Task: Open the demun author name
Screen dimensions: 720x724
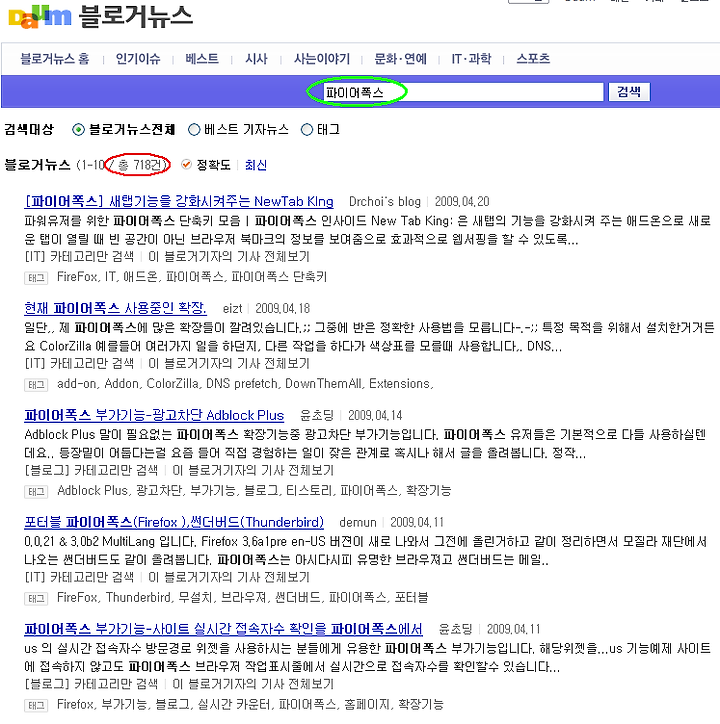Action: coord(357,522)
